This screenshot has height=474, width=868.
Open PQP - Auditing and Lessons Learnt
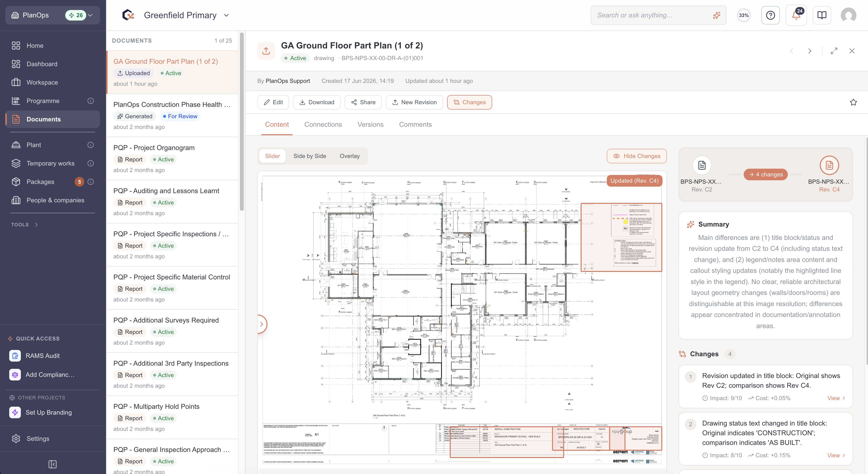click(173, 201)
